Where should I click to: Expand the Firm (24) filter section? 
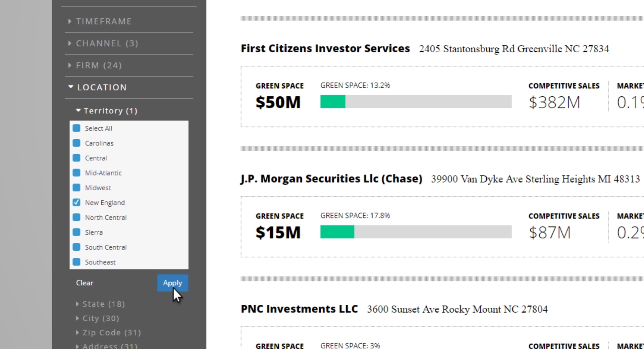click(99, 65)
